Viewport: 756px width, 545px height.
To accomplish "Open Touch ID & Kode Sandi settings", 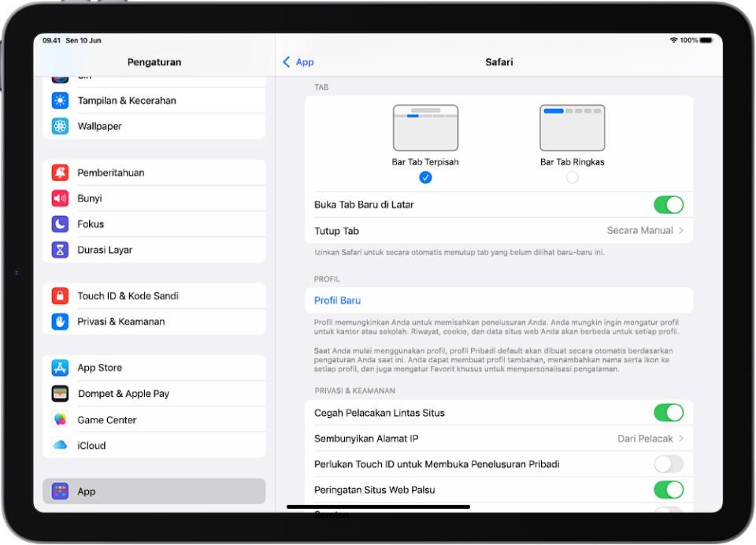I will (x=154, y=295).
